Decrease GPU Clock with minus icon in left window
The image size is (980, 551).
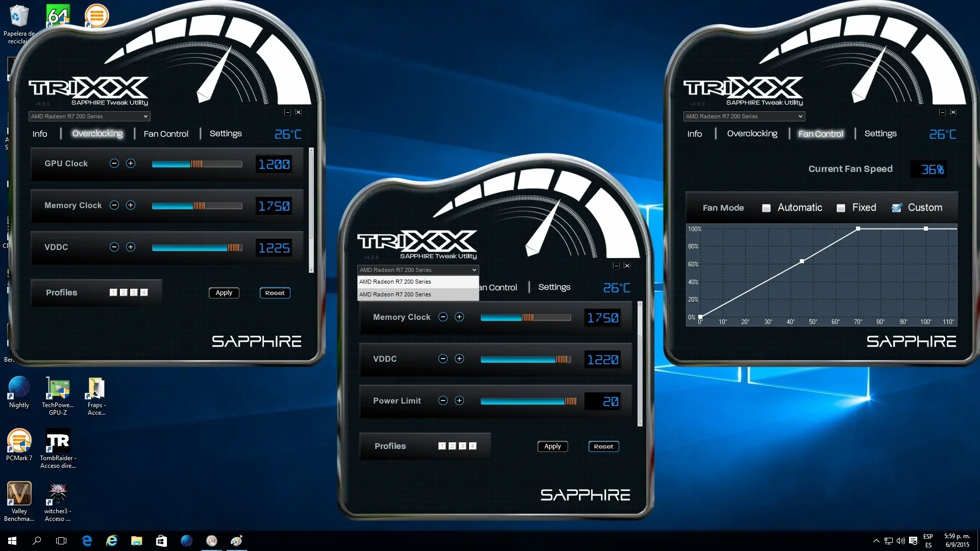(114, 163)
